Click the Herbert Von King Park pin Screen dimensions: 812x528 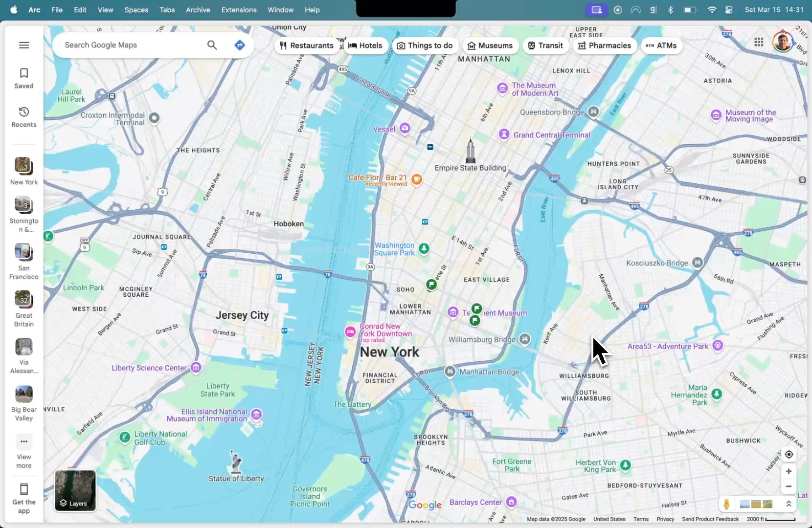point(626,465)
